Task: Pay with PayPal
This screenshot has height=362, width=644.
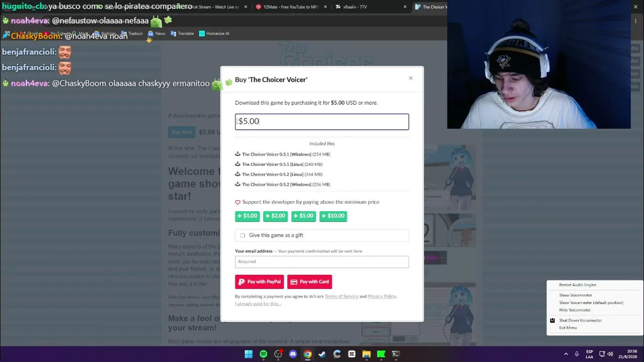Action: (x=259, y=282)
